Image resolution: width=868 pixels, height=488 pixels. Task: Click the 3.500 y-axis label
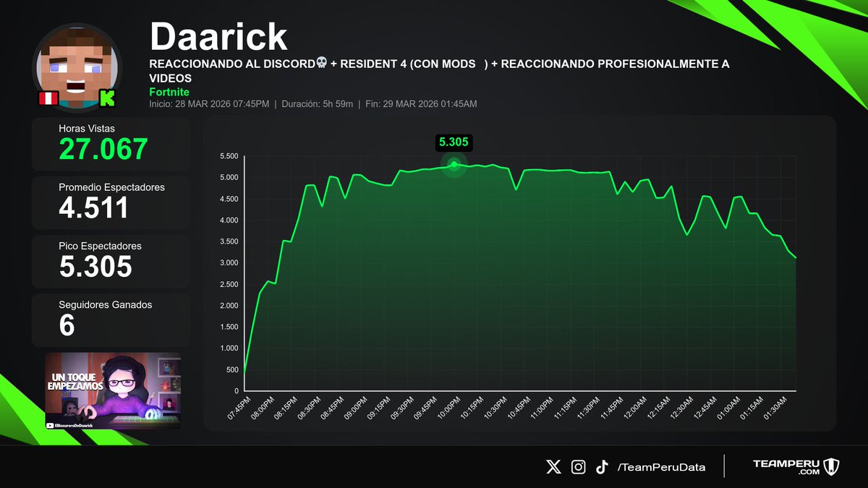[229, 241]
